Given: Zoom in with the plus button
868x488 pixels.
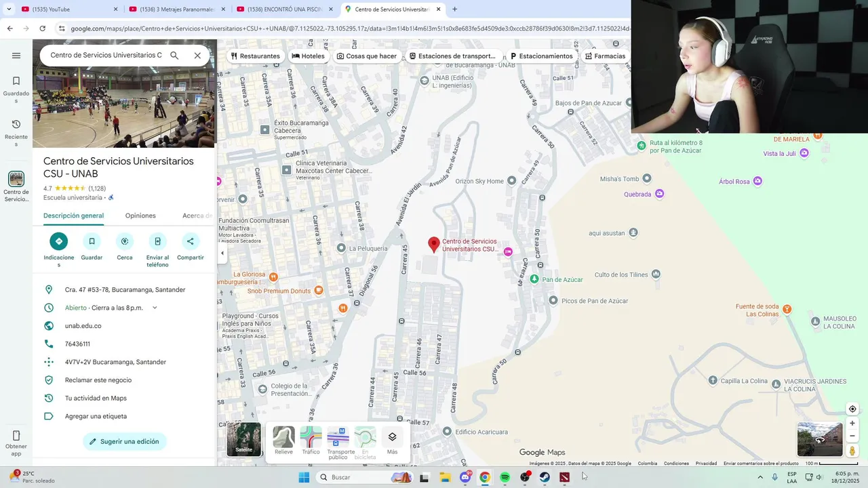Looking at the screenshot, I should click(852, 423).
